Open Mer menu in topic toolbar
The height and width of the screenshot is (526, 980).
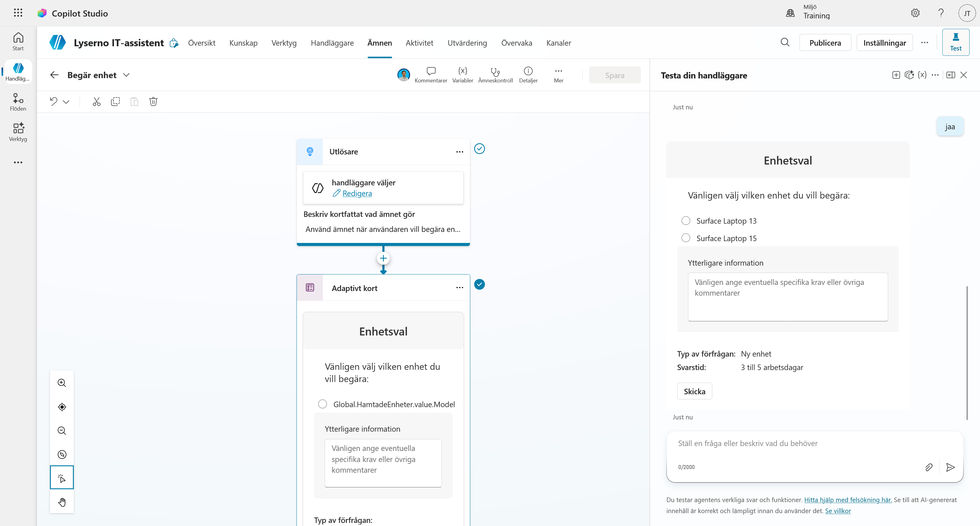pos(558,75)
